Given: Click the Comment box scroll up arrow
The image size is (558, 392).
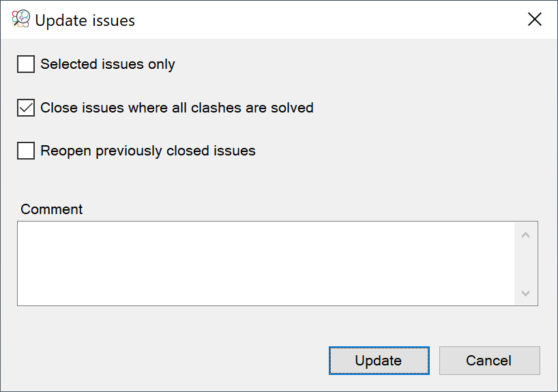Looking at the screenshot, I should (526, 235).
